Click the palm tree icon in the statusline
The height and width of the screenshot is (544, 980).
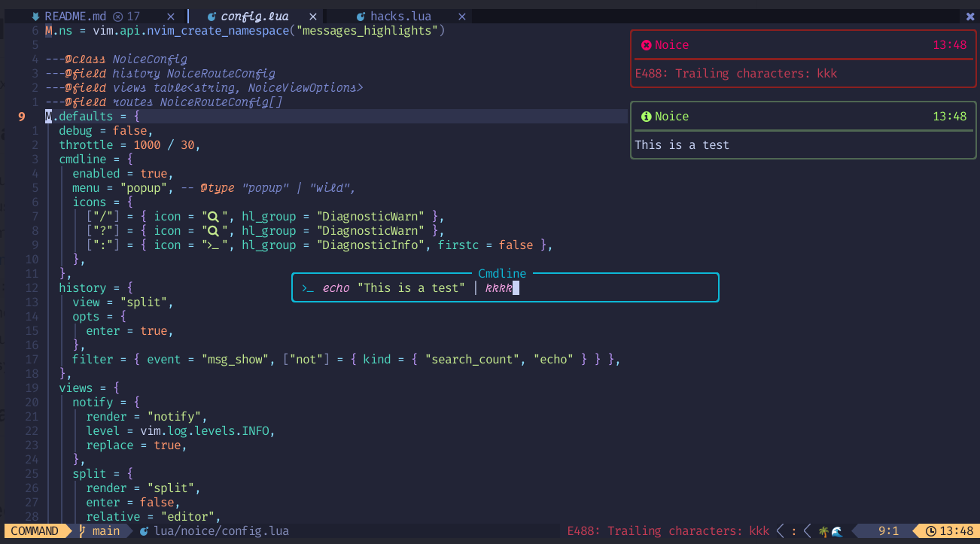pyautogui.click(x=823, y=530)
